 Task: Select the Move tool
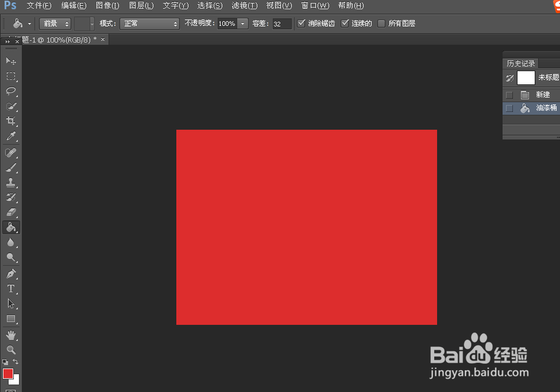11,61
